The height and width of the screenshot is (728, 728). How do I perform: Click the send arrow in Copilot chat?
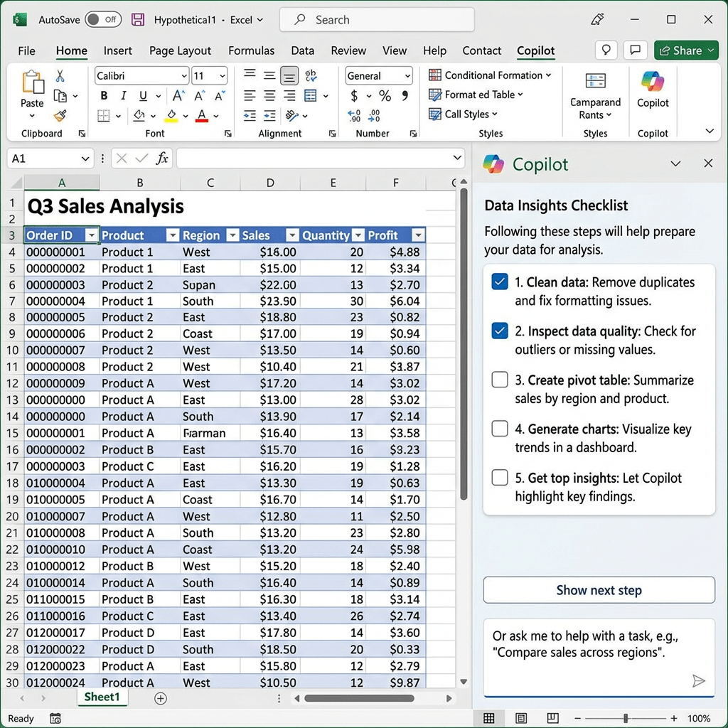tap(698, 680)
